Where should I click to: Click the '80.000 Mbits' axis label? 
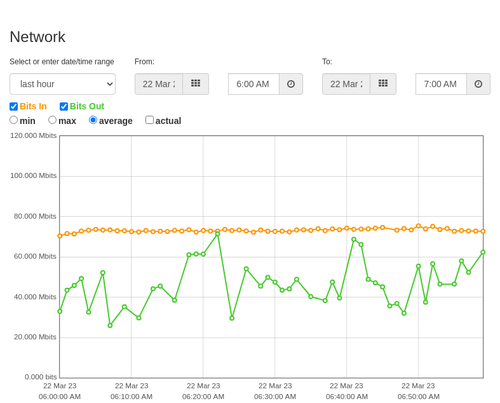click(x=35, y=216)
